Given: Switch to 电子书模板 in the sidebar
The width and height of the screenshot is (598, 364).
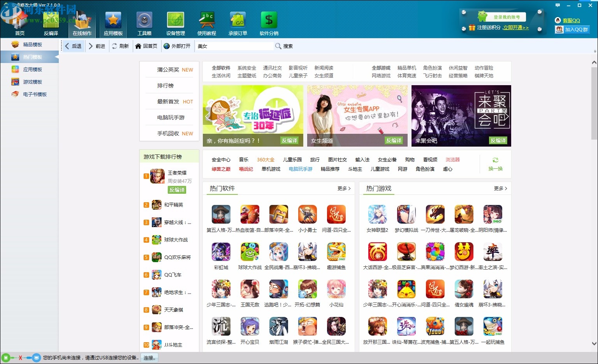Looking at the screenshot, I should pos(29,94).
